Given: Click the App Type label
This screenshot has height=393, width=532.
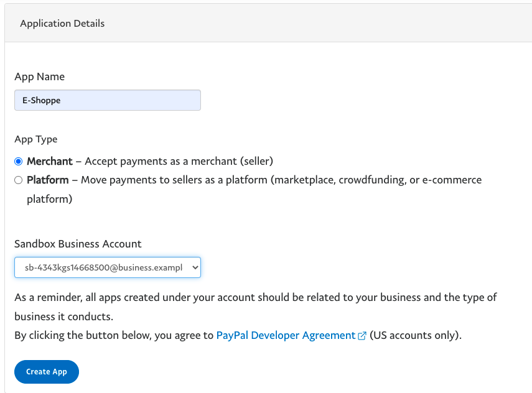Looking at the screenshot, I should pyautogui.click(x=36, y=139).
